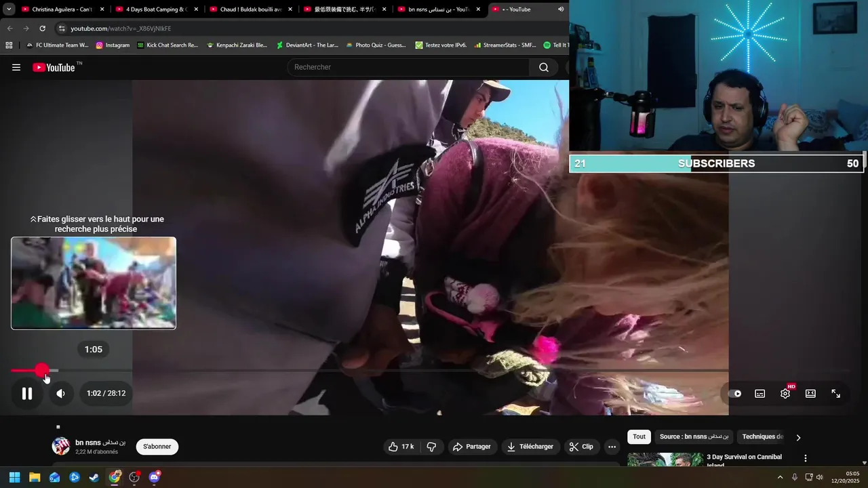Mute tab via the active tab speaker icon
868x488 pixels.
pos(561,9)
